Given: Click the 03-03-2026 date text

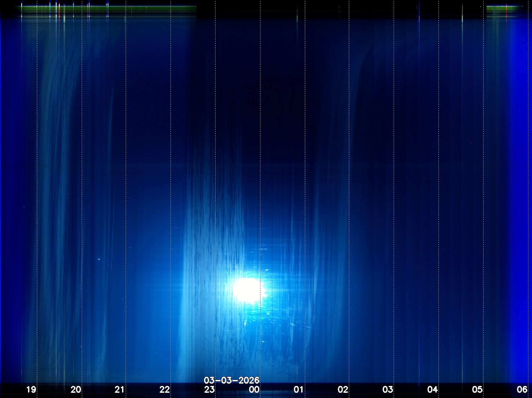Looking at the screenshot, I should (x=232, y=380).
